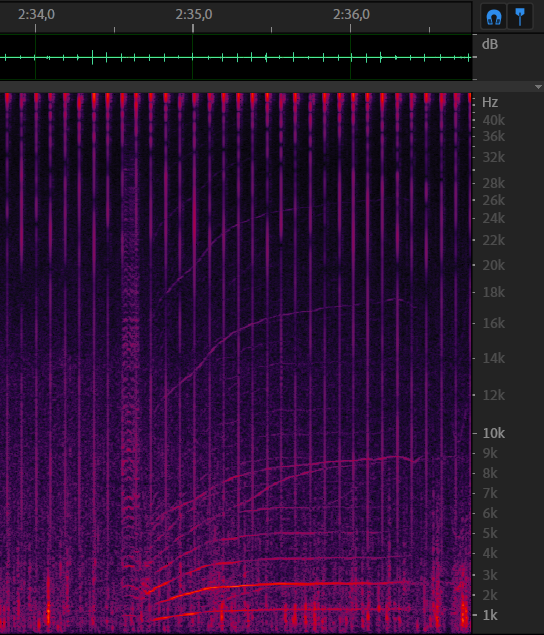Click the 2:34,0 mark on the time ruler
The image size is (544, 635).
(36, 15)
